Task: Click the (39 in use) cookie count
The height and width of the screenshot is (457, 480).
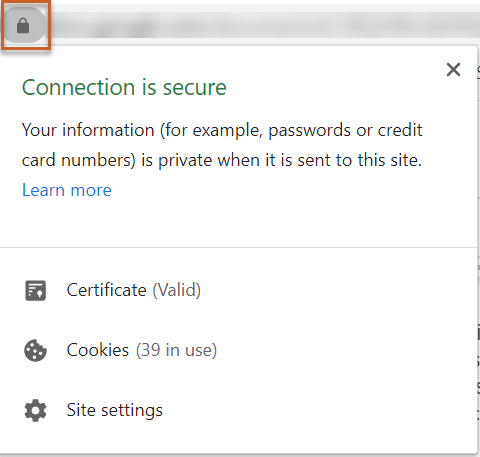Action: pyautogui.click(x=176, y=350)
